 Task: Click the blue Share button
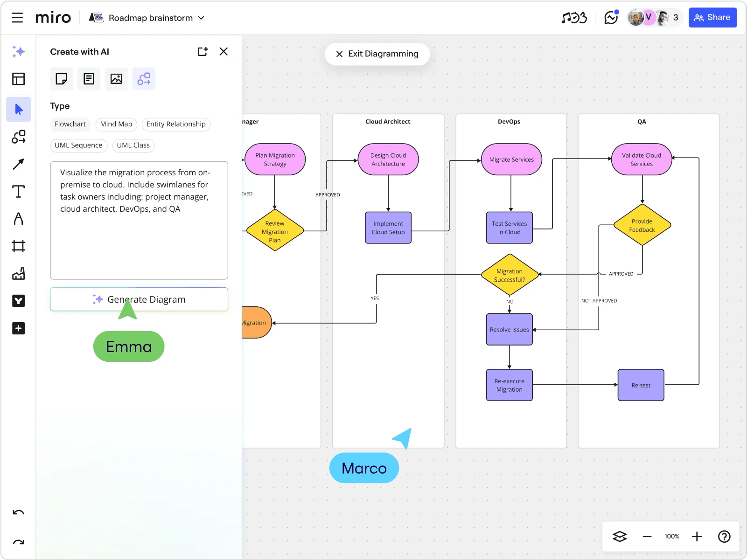tap(712, 17)
